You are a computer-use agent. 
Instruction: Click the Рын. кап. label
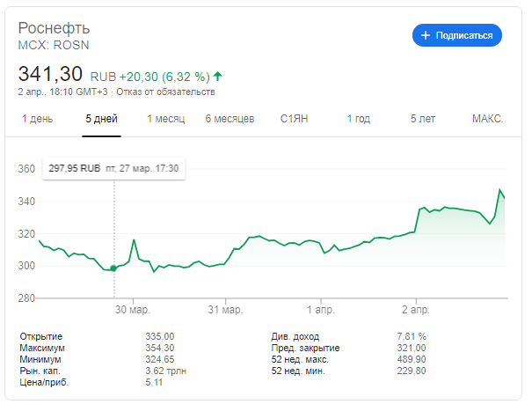coord(40,371)
